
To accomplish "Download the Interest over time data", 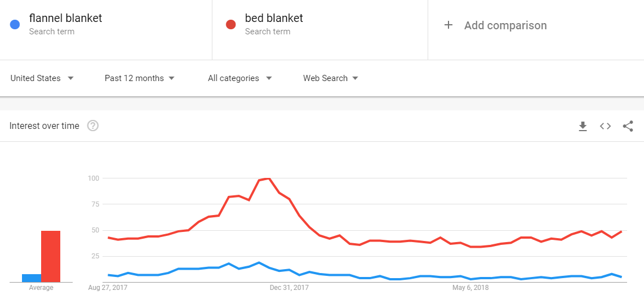I will coord(583,126).
